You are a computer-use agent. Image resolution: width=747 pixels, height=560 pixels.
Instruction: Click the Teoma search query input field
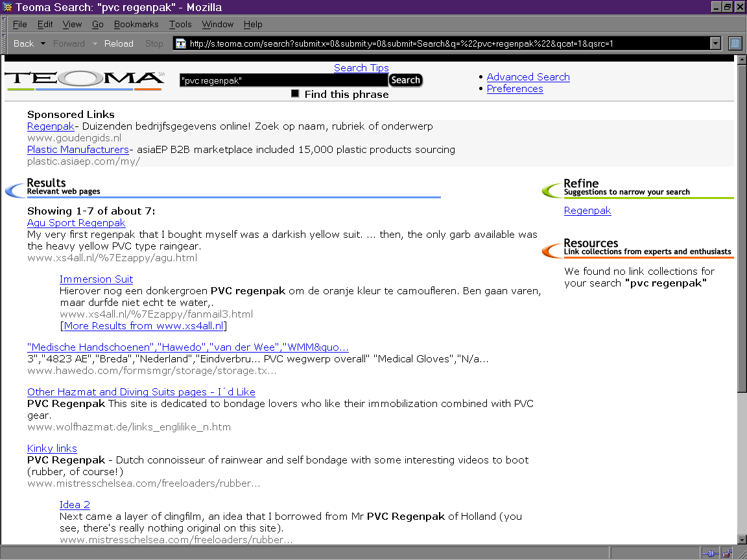tap(284, 80)
